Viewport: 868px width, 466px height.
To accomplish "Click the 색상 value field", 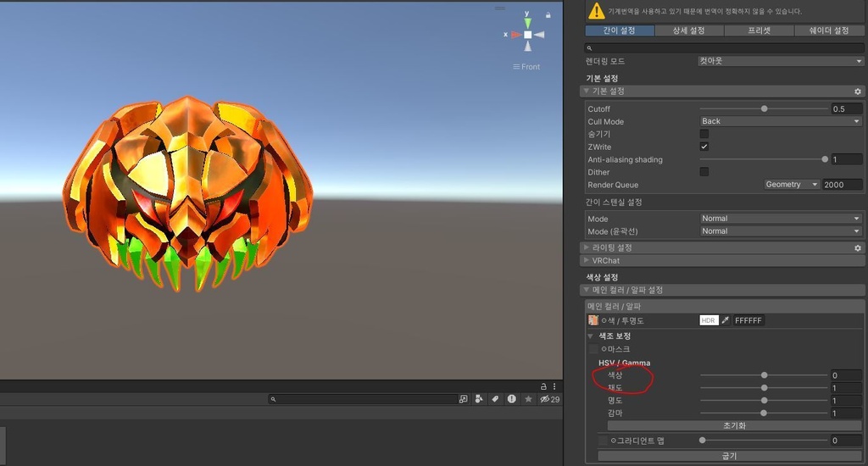I will click(x=847, y=375).
